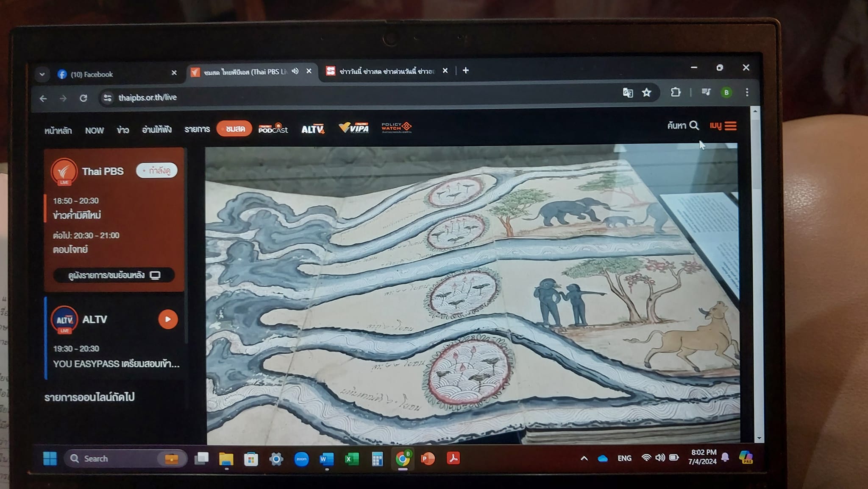This screenshot has width=868, height=489.
Task: Select the Thai PBS live channel logo
Action: 64,172
